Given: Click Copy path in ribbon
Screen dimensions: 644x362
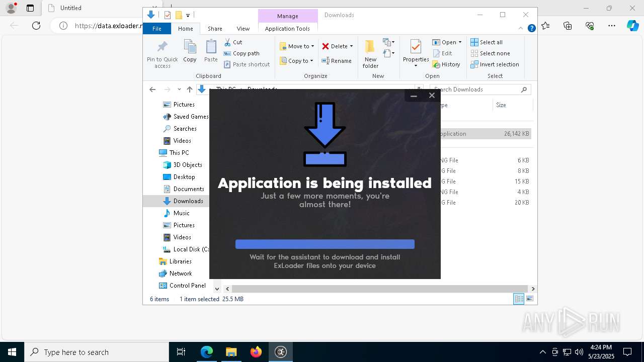Looking at the screenshot, I should click(x=242, y=53).
